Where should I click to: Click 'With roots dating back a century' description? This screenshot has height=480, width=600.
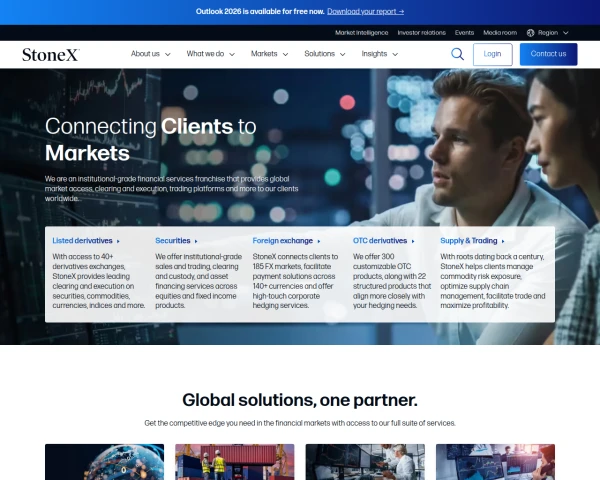coord(493,281)
